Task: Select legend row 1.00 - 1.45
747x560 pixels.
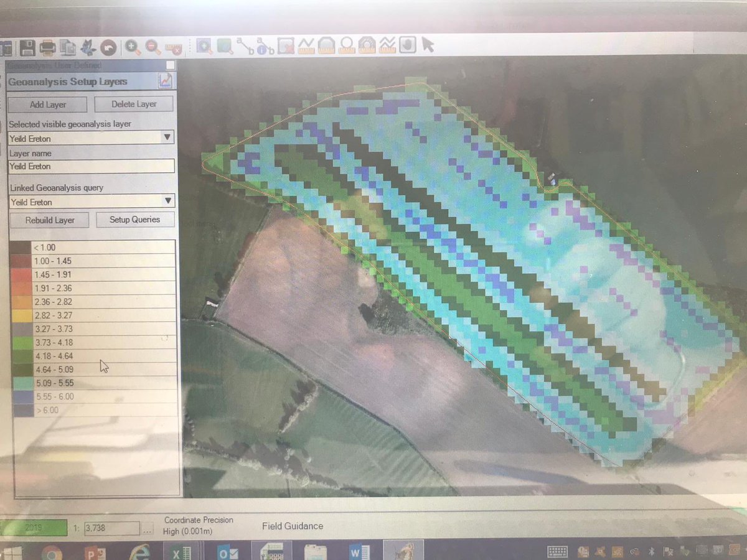Action: pyautogui.click(x=92, y=261)
